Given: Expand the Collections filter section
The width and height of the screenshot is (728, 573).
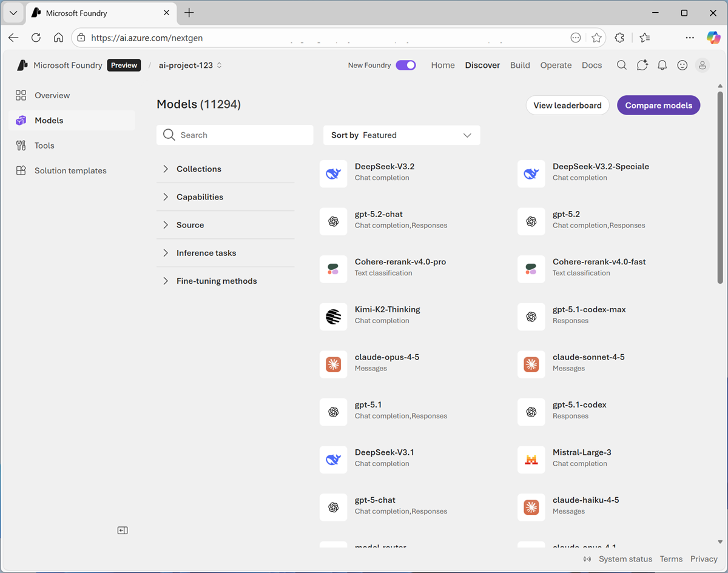Looking at the screenshot, I should click(199, 169).
